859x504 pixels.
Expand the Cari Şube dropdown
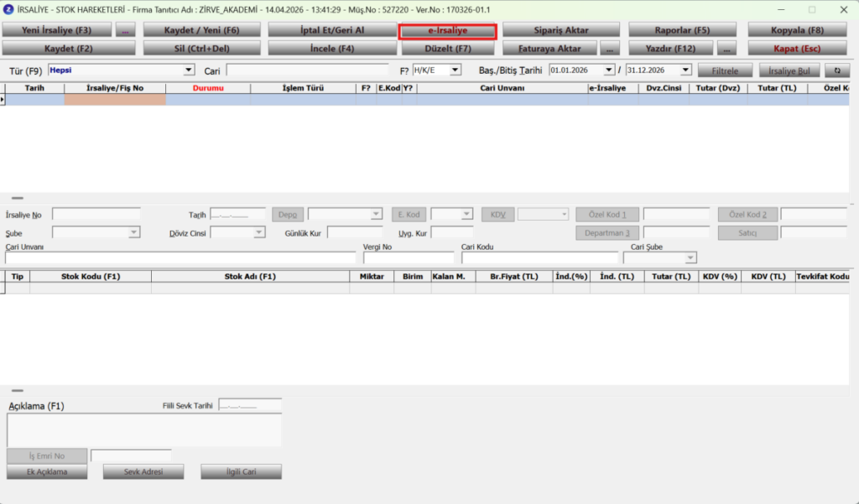point(690,257)
